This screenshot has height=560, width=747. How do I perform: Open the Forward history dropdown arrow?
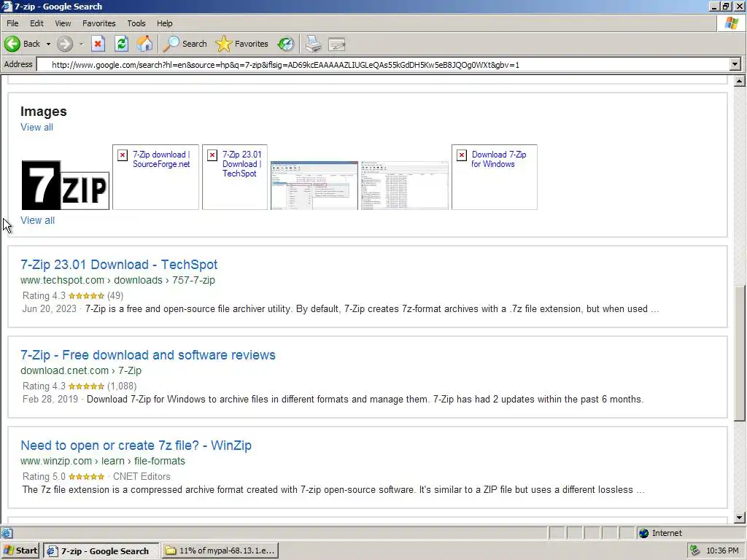click(82, 44)
